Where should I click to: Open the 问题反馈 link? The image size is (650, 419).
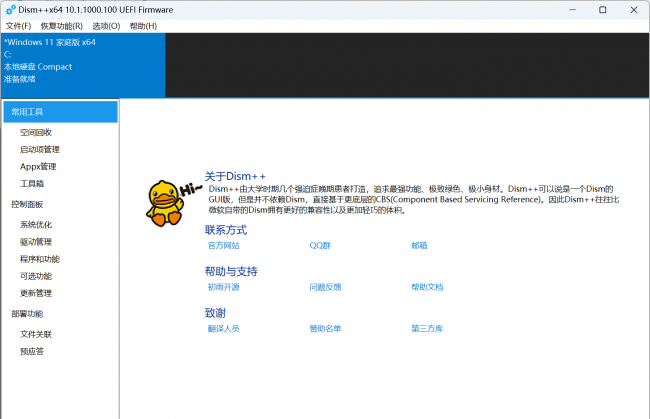coord(325,287)
